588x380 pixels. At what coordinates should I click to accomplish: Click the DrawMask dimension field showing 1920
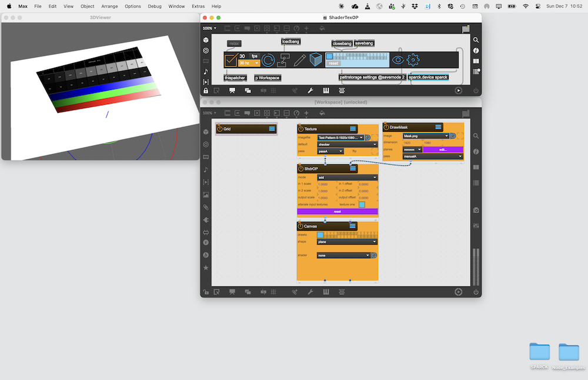click(x=407, y=143)
